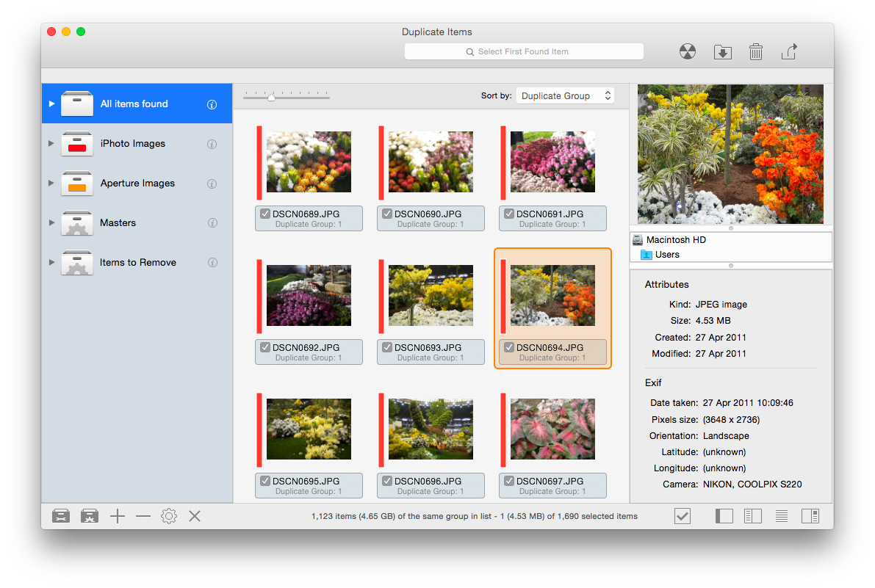Click the Pixels size value (3648 x 2736)
This screenshot has height=588, width=875.
(731, 420)
